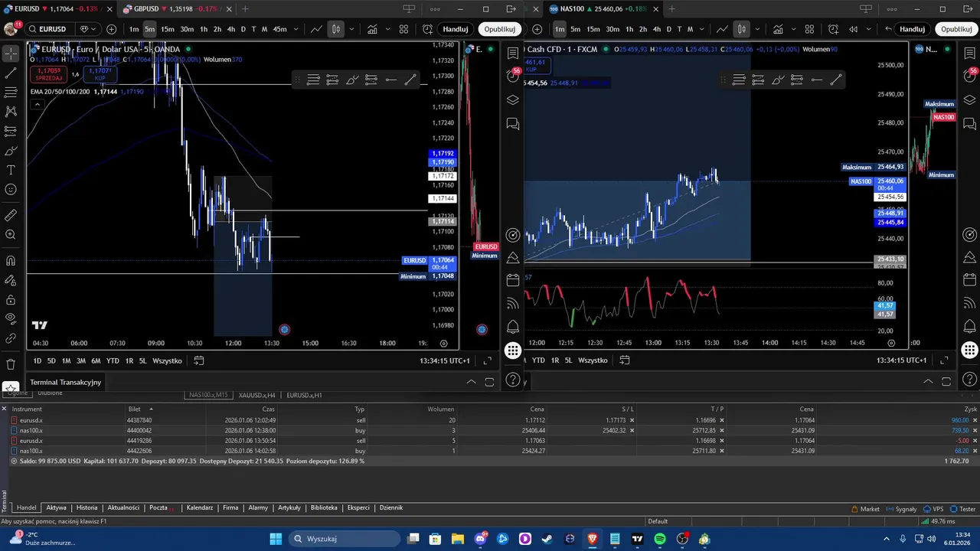The height and width of the screenshot is (551, 980).
Task: Open indicators in NAS100 window
Action: [x=778, y=29]
